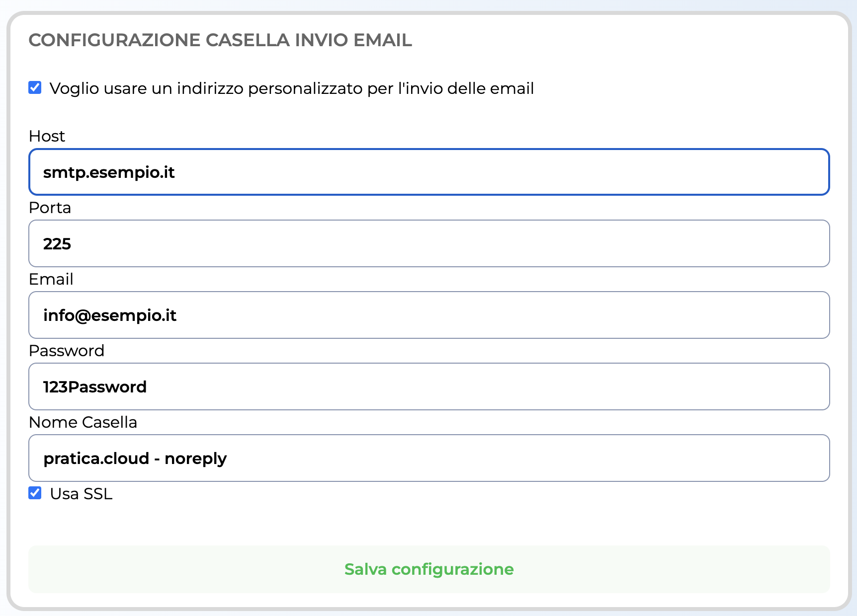857x616 pixels.
Task: Click "Salva configurazione" to save settings
Action: pyautogui.click(x=428, y=569)
